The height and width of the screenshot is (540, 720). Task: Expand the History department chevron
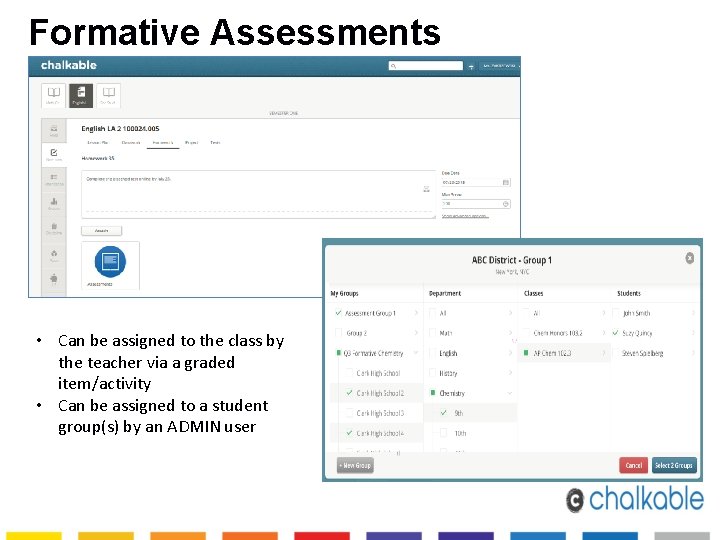pyautogui.click(x=510, y=373)
